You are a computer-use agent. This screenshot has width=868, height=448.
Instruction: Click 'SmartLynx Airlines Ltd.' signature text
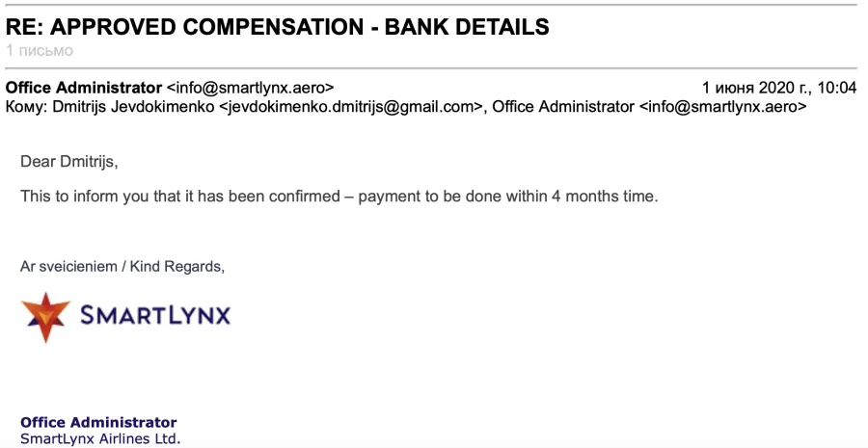[x=100, y=439]
